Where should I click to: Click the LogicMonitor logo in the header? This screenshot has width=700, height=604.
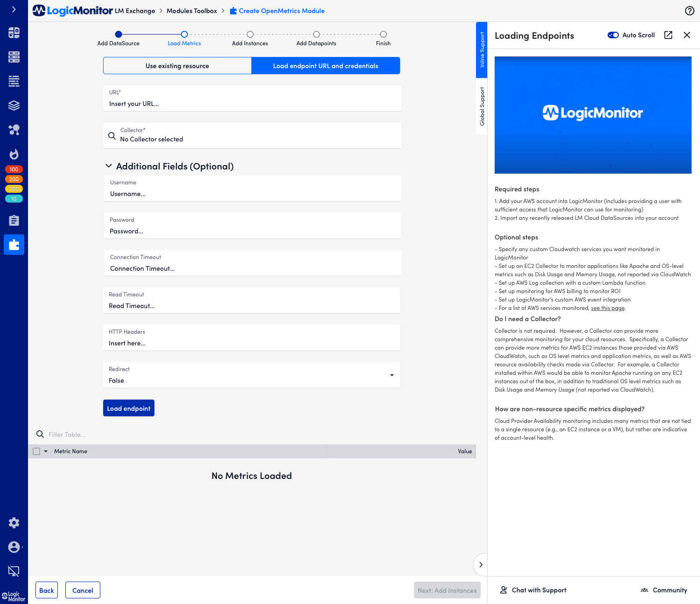73,10
